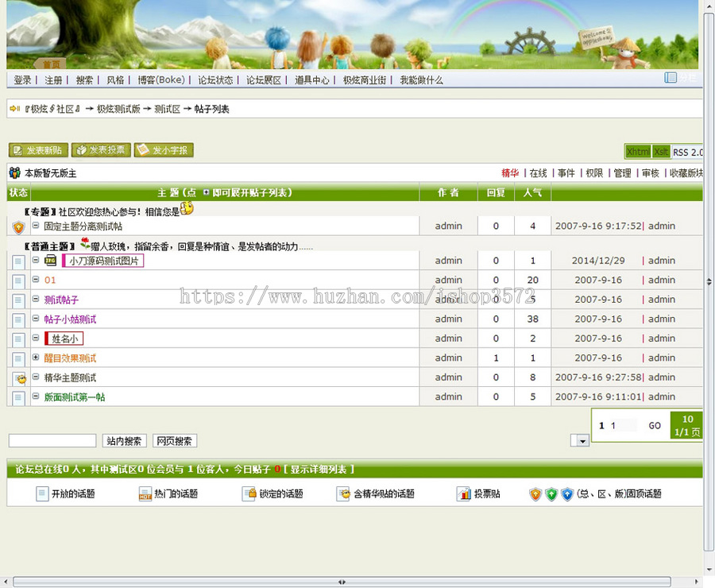This screenshot has height=588, width=715.
Task: Open 博客(Boke) menu item
Action: click(x=161, y=80)
